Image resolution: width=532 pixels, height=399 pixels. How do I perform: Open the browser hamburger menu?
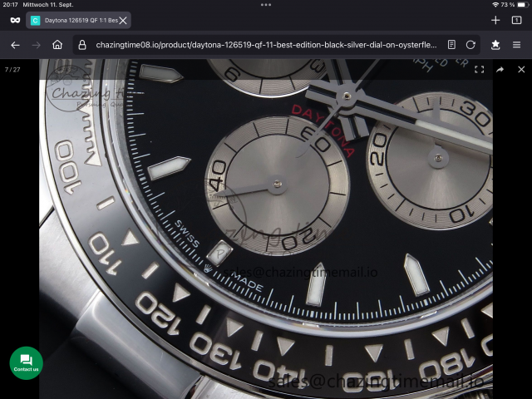516,45
